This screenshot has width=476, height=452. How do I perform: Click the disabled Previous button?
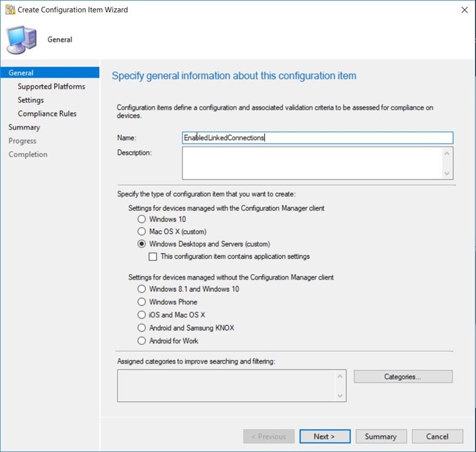[x=269, y=436]
